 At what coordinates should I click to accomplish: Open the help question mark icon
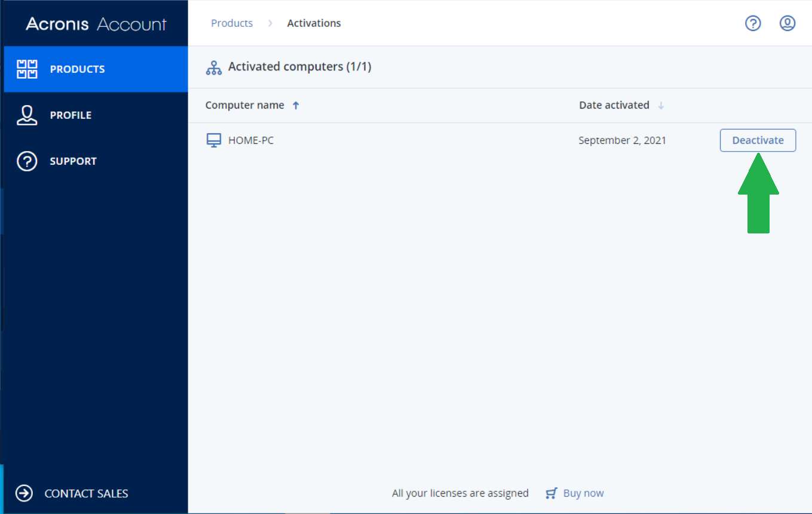click(x=753, y=23)
